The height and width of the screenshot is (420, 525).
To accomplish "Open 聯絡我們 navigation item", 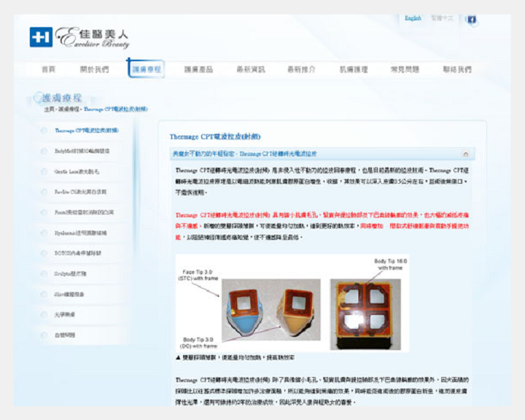I will tap(457, 69).
